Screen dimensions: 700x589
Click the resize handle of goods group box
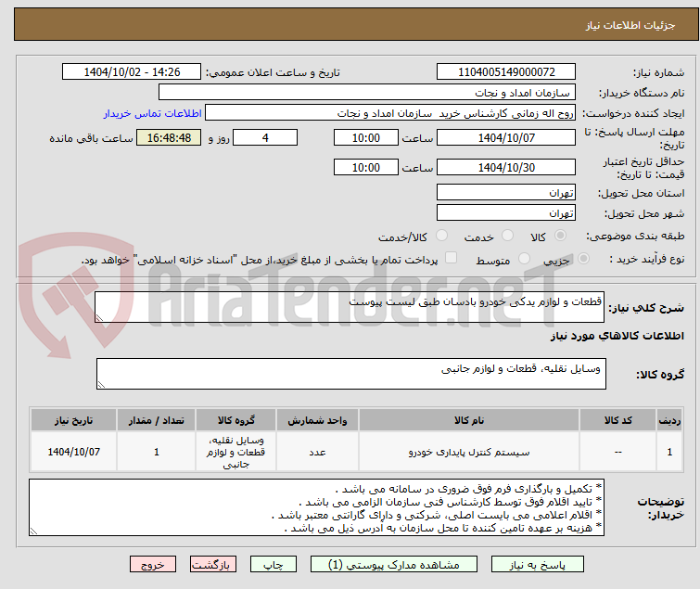101,385
